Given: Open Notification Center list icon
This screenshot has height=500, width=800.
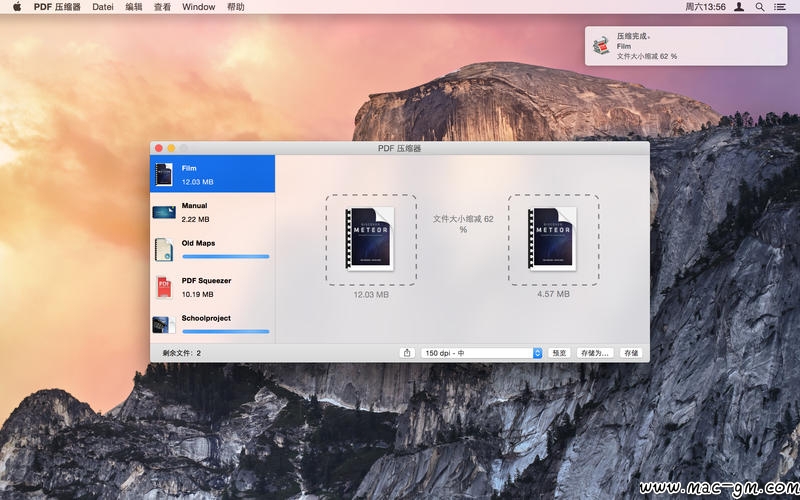Looking at the screenshot, I should 780,7.
